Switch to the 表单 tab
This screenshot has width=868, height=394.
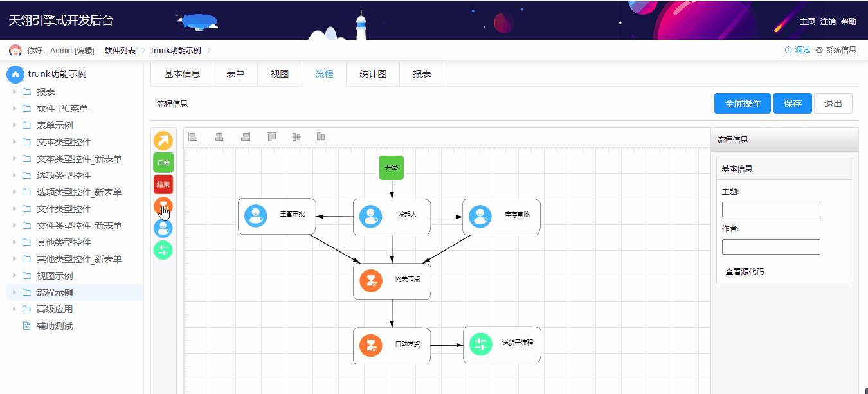coord(235,74)
